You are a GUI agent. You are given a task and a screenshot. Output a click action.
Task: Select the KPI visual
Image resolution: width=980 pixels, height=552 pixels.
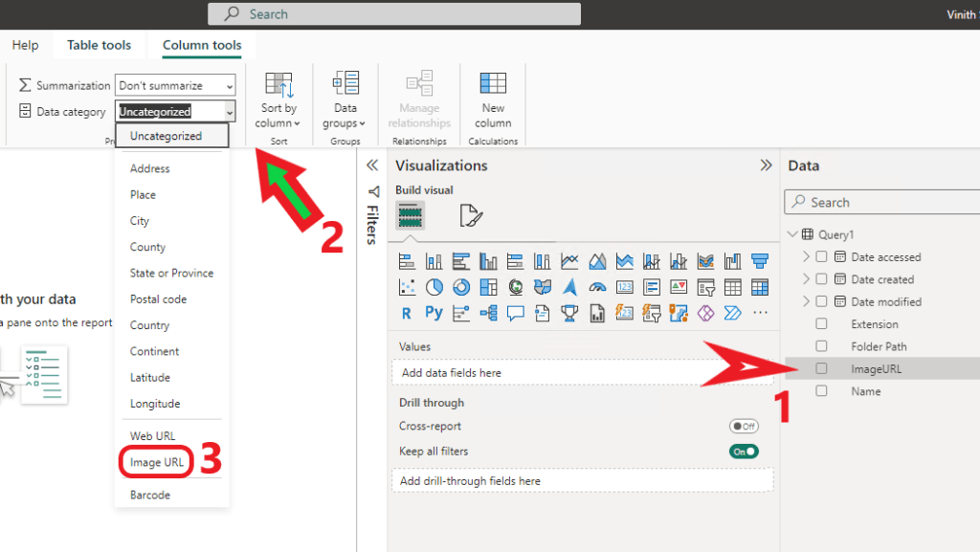tap(679, 287)
